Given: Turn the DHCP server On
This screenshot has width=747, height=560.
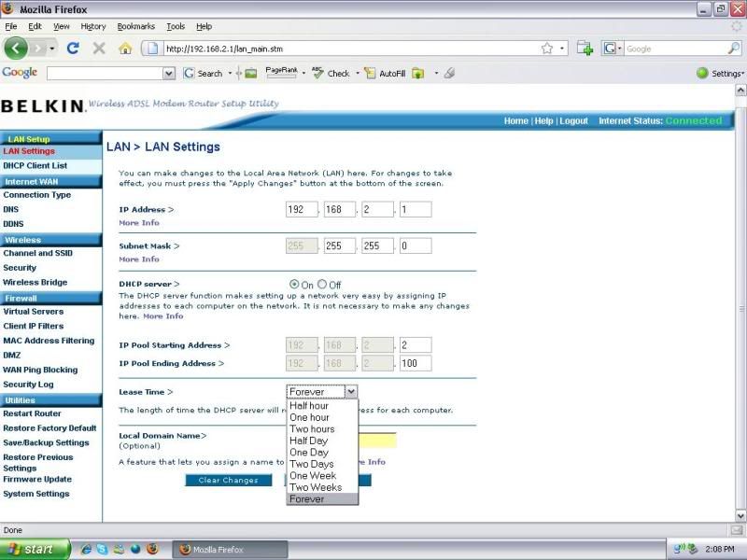Looking at the screenshot, I should click(295, 285).
